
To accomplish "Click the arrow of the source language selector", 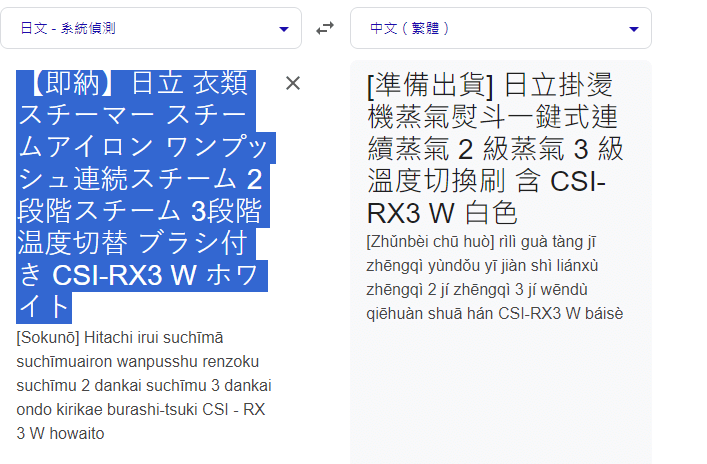I will tap(284, 29).
